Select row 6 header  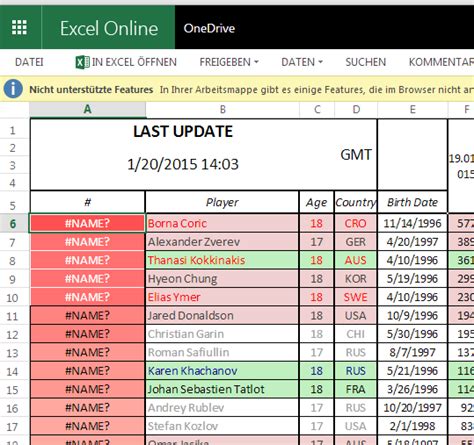13,224
